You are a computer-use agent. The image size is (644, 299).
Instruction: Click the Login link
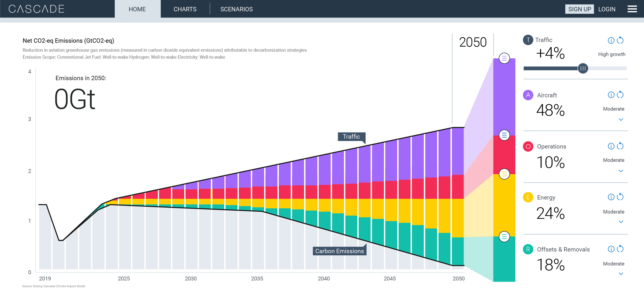click(607, 9)
